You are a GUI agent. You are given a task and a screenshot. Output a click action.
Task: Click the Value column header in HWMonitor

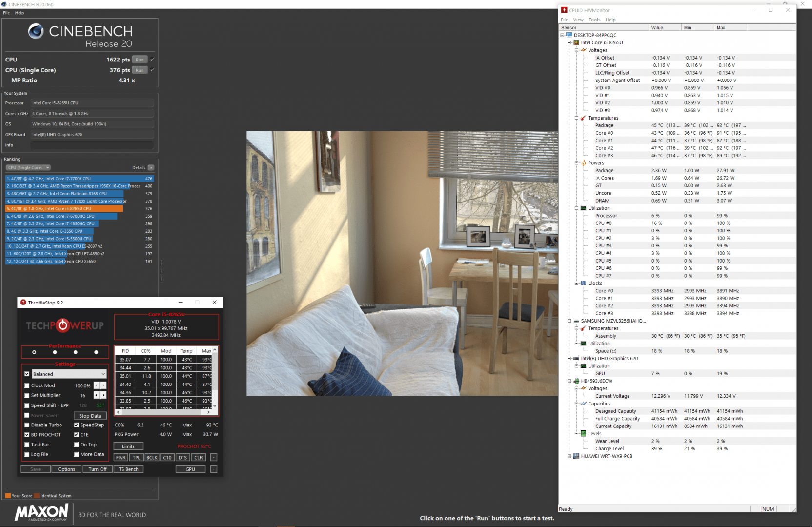[x=665, y=28]
